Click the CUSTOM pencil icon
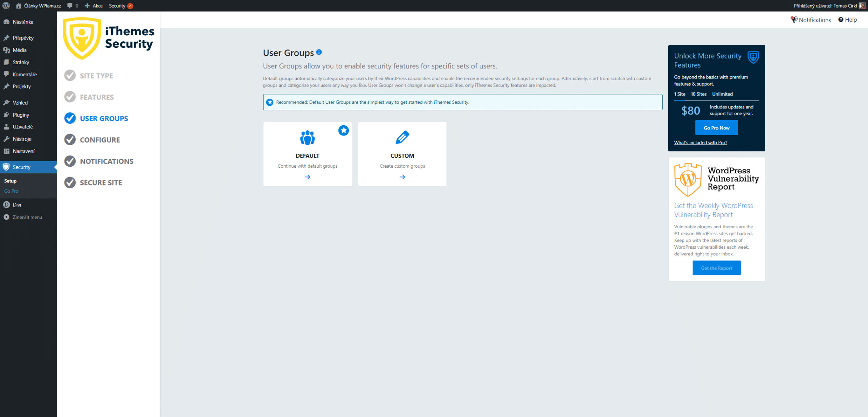Screen dimensions: 868x417 402,137
